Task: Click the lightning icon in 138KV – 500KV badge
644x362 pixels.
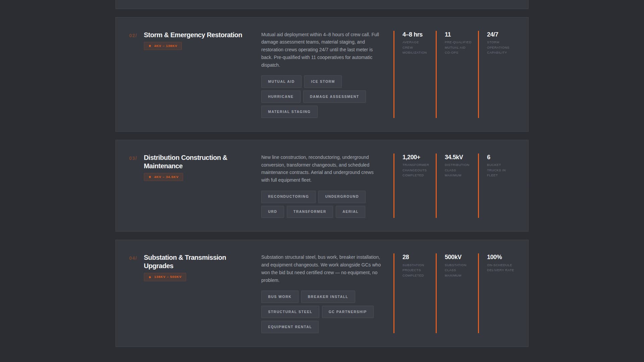Action: coord(150,277)
